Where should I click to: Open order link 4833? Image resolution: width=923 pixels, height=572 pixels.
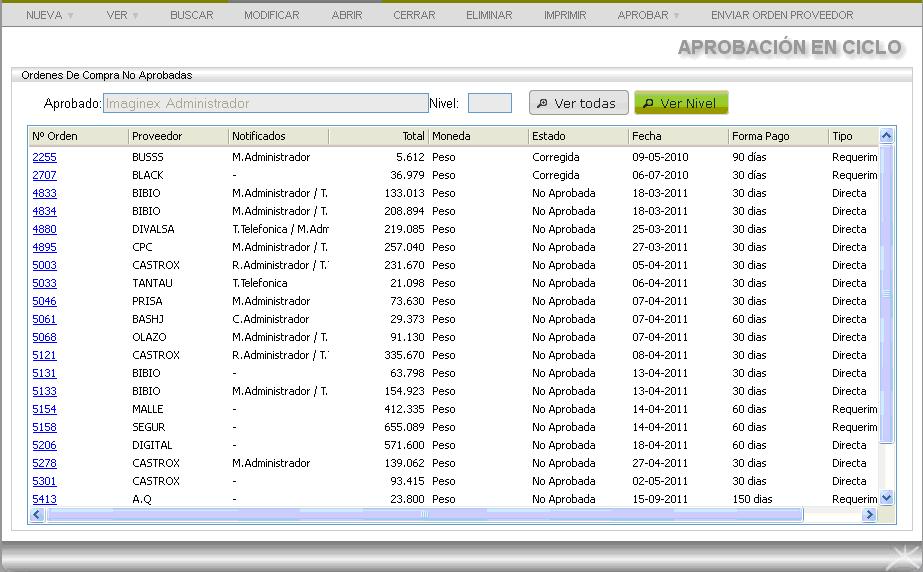point(45,193)
